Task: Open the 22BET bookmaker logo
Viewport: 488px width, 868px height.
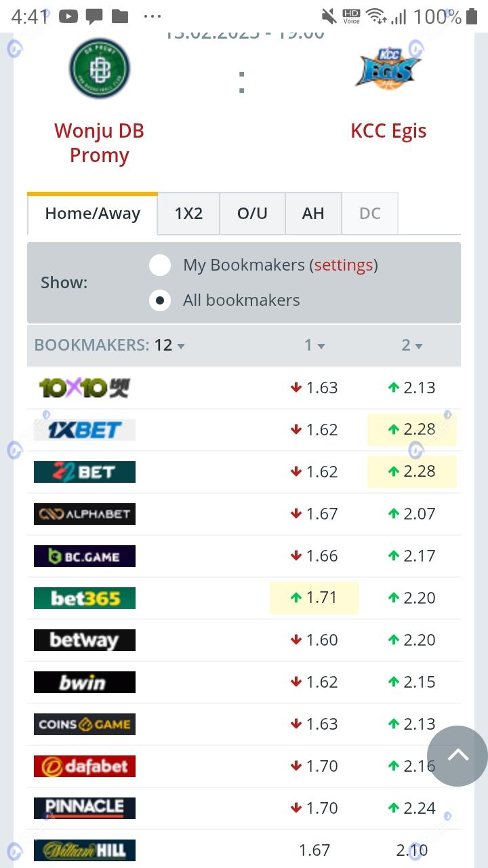Action: pyautogui.click(x=85, y=472)
